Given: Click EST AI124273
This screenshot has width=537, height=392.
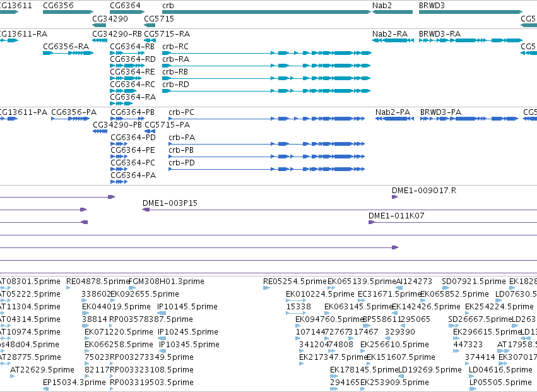Looking at the screenshot, I should 414,282.
